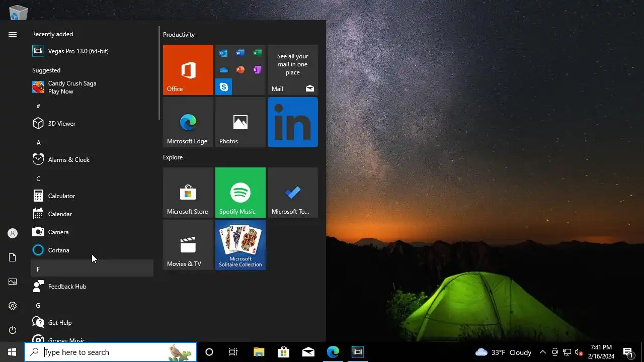Focus the Type here to search box

(x=111, y=352)
